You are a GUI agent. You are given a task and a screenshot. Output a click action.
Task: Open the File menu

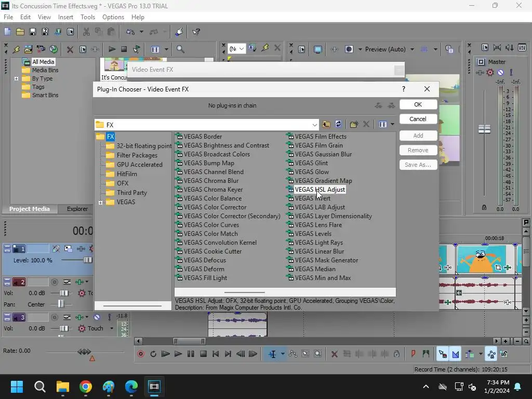(8, 17)
